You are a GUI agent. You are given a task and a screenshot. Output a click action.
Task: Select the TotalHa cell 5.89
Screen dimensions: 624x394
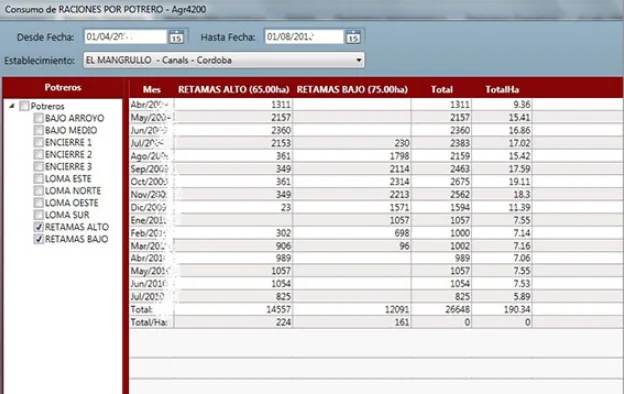(502, 296)
